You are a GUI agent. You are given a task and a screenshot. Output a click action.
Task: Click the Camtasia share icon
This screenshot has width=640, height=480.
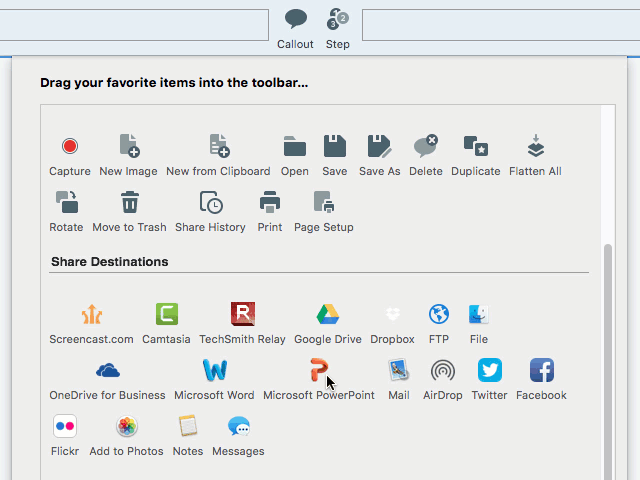[x=167, y=314]
